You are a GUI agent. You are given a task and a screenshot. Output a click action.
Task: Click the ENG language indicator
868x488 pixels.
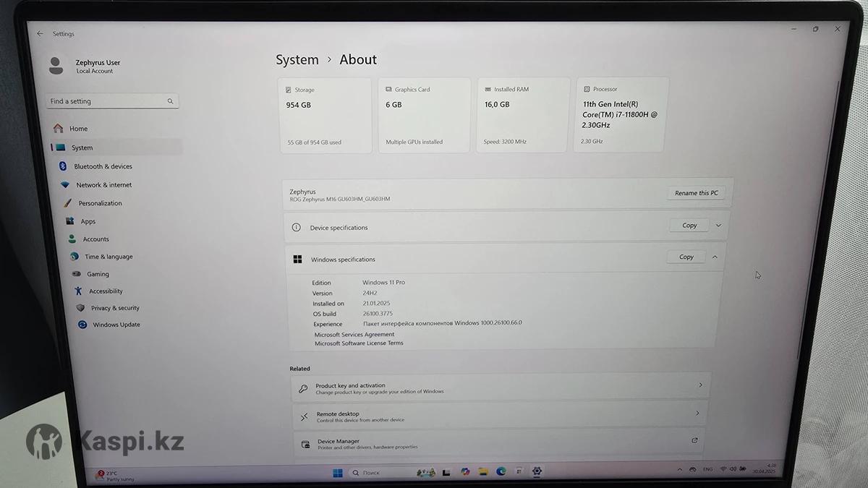(707, 470)
